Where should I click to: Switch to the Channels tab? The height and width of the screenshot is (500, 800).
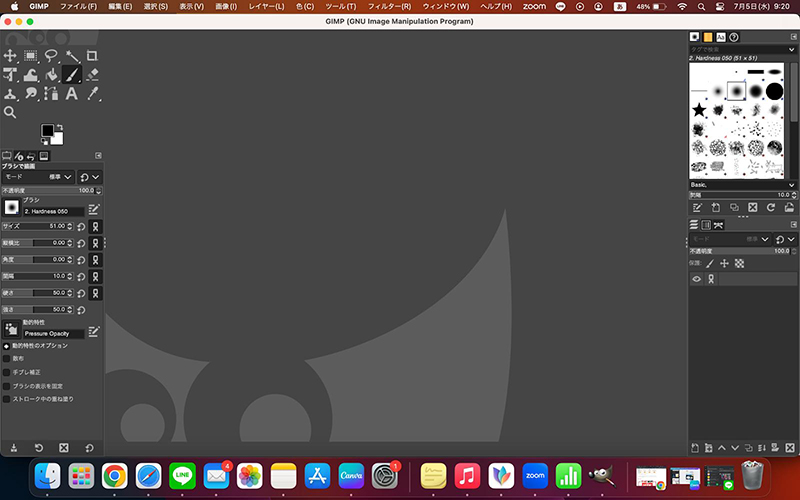tap(706, 225)
